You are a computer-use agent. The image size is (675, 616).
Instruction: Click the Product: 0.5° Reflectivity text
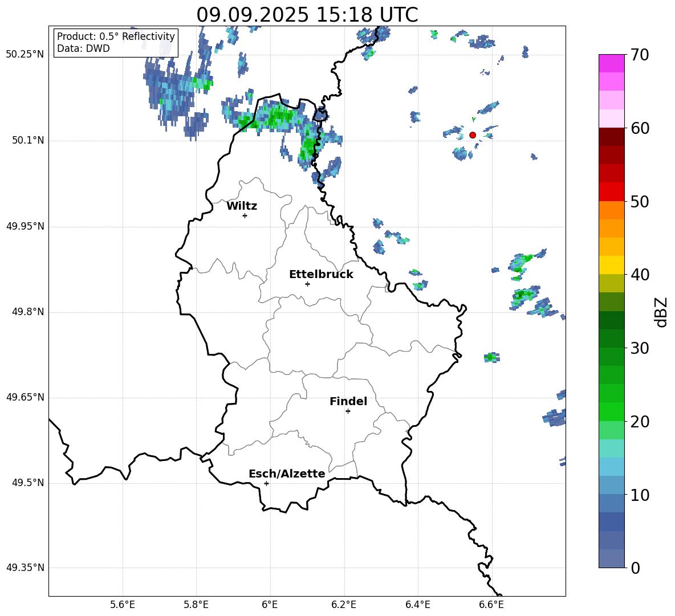116,36
